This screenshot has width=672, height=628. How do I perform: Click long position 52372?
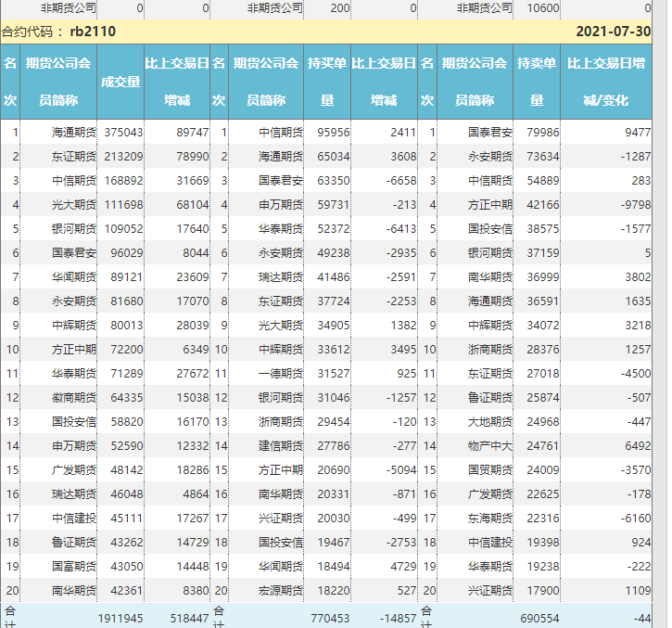[334, 229]
